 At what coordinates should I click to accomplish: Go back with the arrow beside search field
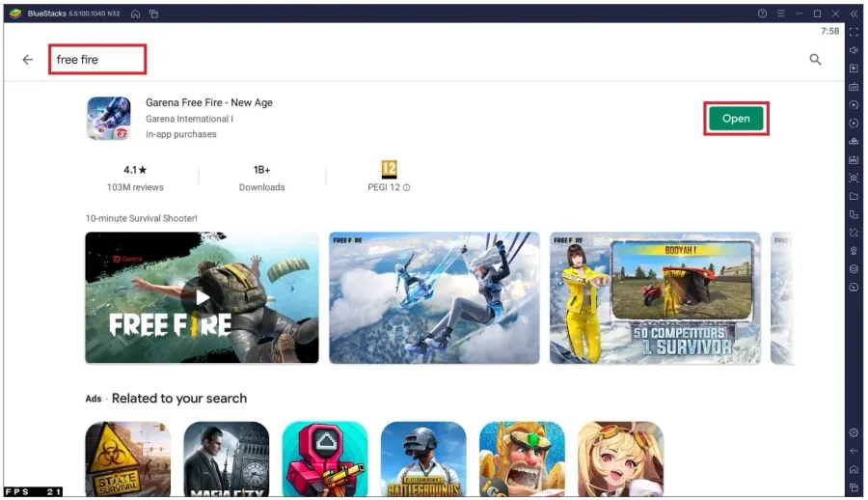click(28, 59)
